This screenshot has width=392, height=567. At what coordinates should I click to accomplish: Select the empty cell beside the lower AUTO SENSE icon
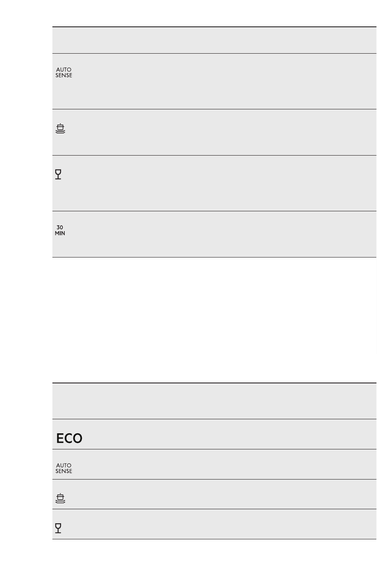click(225, 464)
